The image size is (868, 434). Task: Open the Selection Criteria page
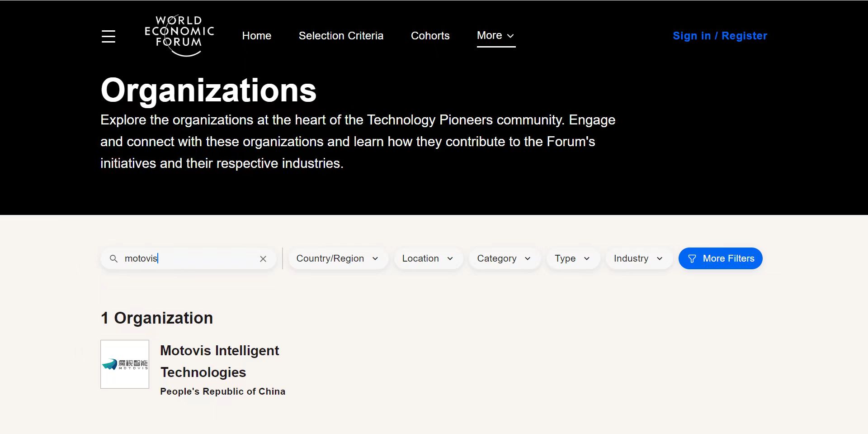pyautogui.click(x=341, y=36)
